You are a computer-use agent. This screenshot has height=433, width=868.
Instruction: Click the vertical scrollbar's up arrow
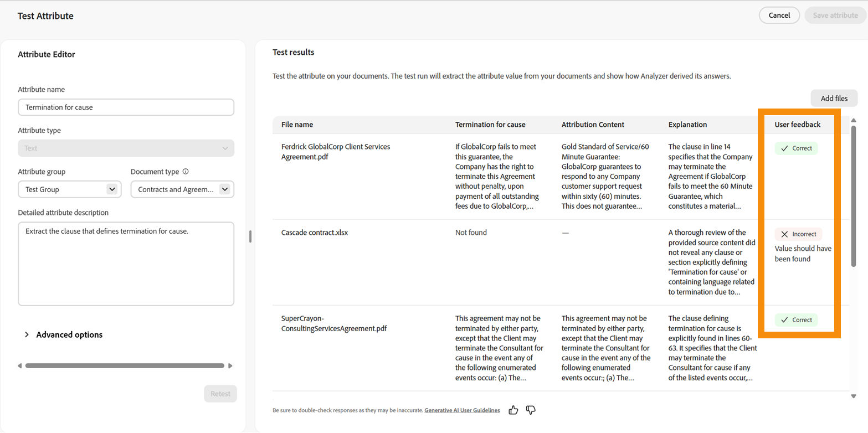coord(854,120)
